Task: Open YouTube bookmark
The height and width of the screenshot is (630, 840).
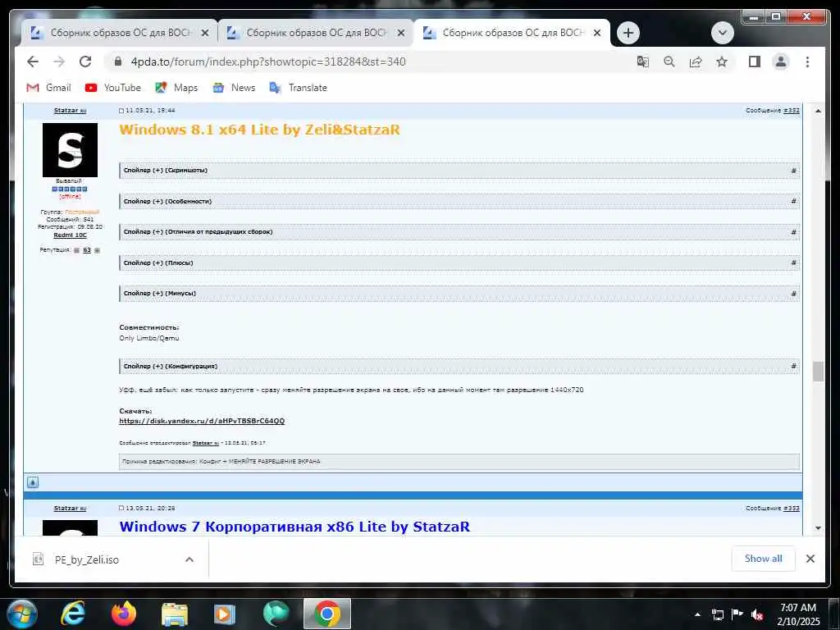Action: coord(113,87)
